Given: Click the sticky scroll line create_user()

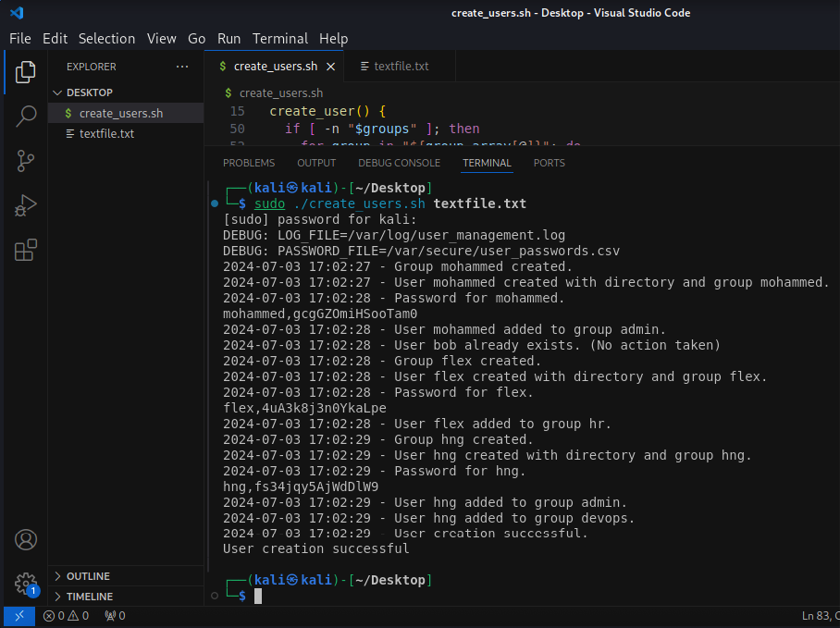Looking at the screenshot, I should (327, 111).
